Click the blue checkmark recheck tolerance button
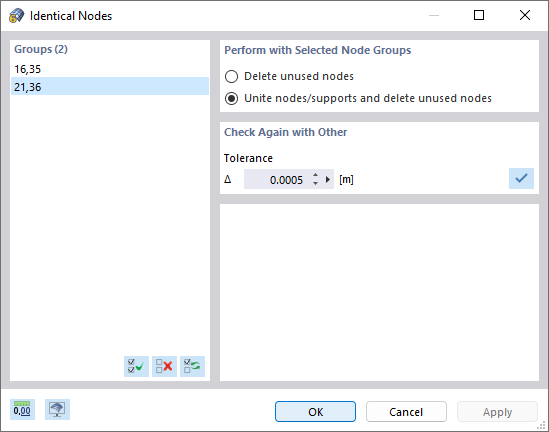This screenshot has height=432, width=549. [x=521, y=179]
